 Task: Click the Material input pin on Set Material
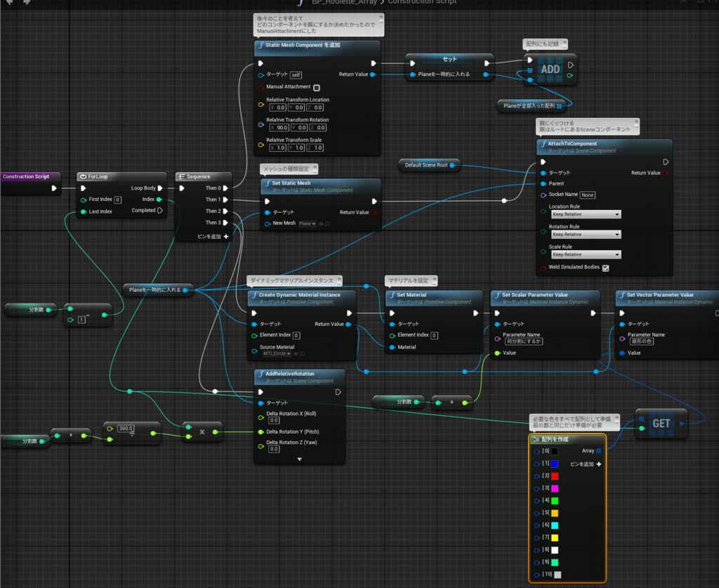click(x=392, y=347)
